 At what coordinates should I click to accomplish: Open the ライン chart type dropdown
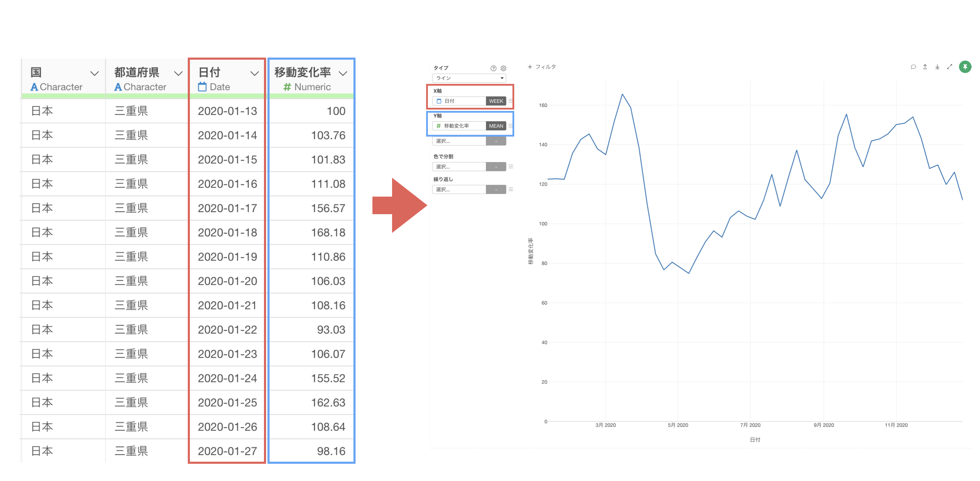point(469,78)
